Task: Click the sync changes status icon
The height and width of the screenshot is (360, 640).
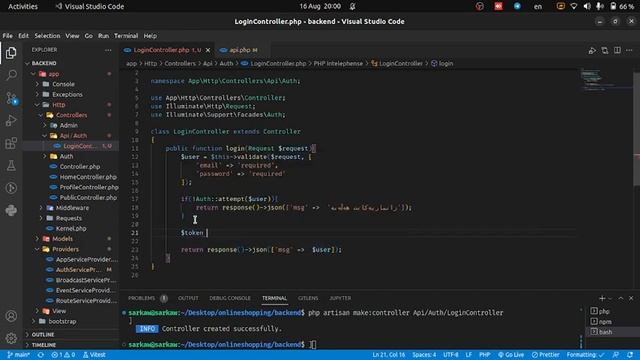Action: point(41,355)
